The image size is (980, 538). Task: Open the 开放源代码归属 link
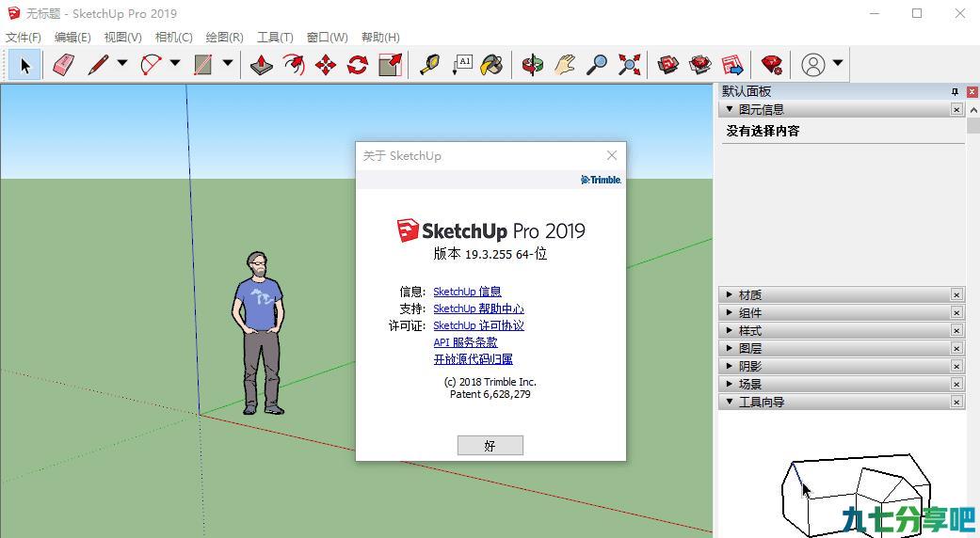[x=474, y=359]
